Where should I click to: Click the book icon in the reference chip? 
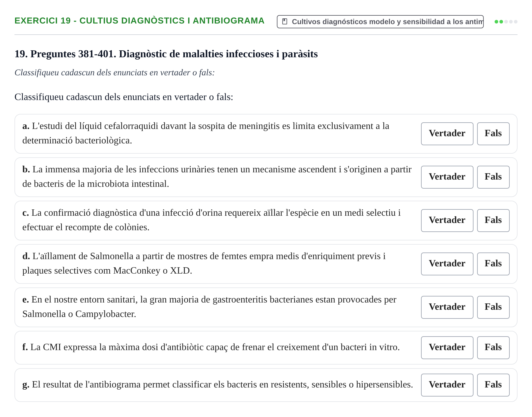tap(284, 22)
